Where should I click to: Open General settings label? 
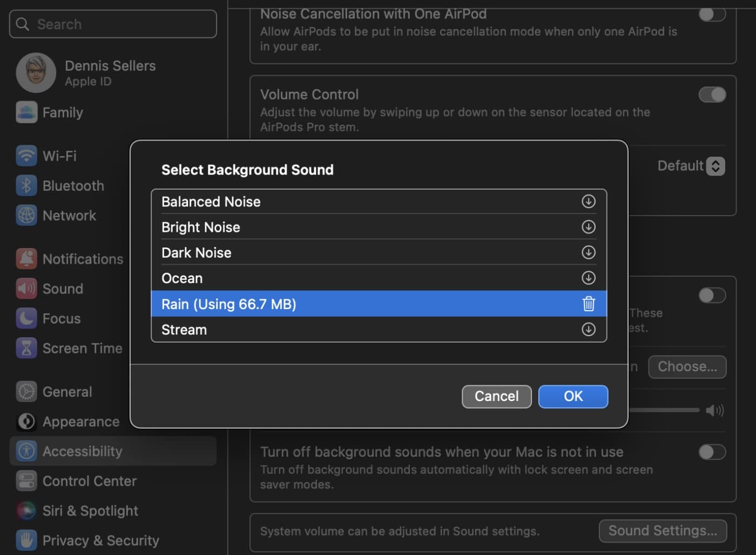coord(67,391)
